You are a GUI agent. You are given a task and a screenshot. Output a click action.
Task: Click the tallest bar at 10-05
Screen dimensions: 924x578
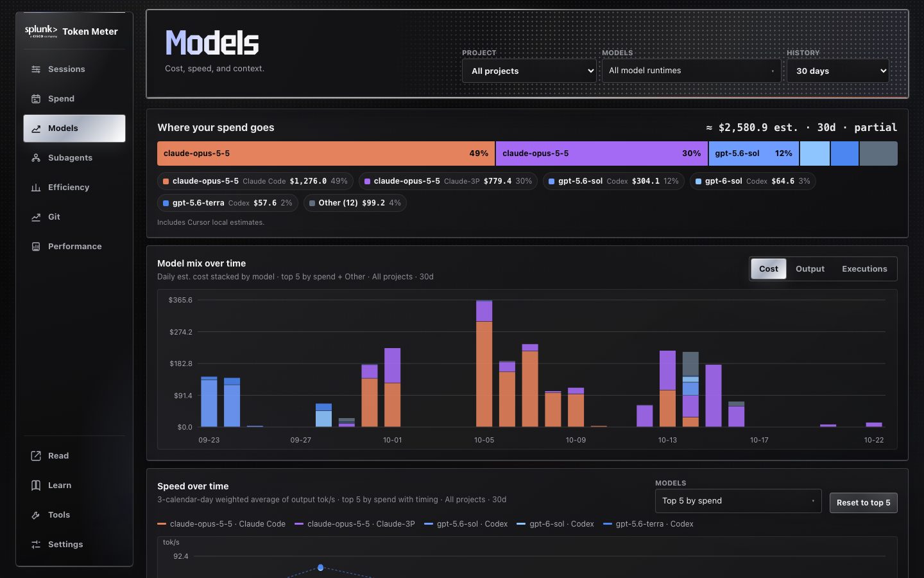click(484, 363)
